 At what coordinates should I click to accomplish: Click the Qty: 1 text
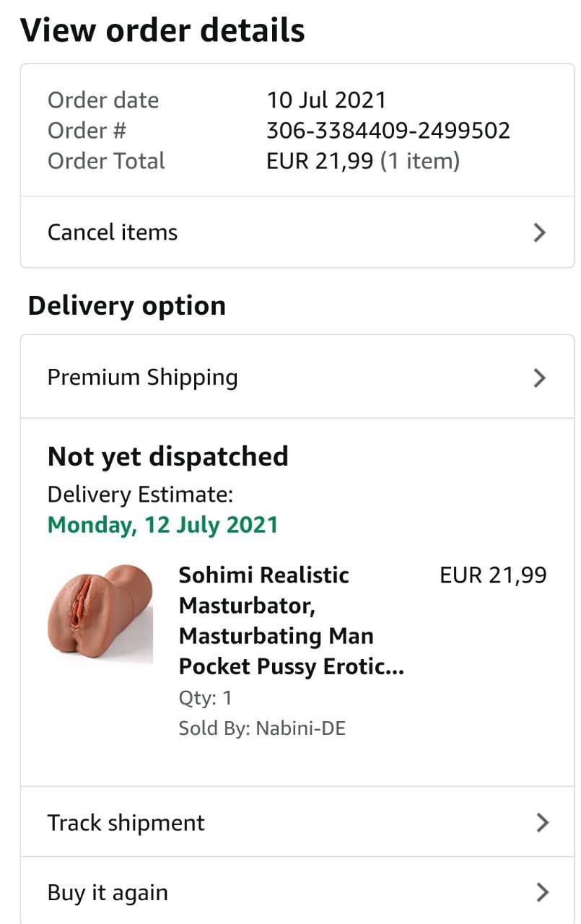pyautogui.click(x=205, y=698)
